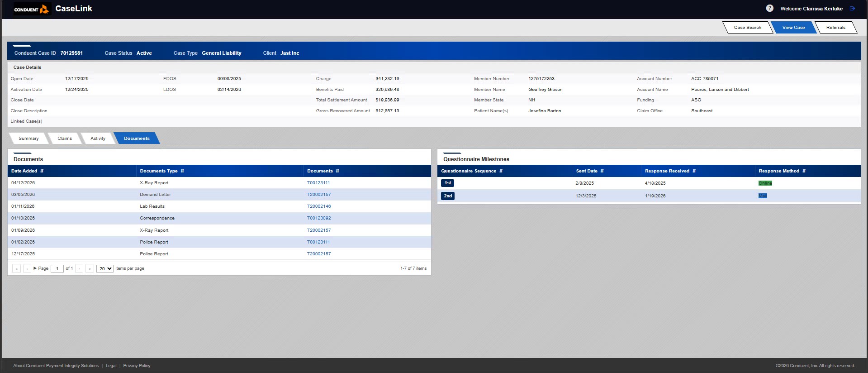Open the help question mark icon
Image resolution: width=868 pixels, height=373 pixels.
(x=769, y=8)
